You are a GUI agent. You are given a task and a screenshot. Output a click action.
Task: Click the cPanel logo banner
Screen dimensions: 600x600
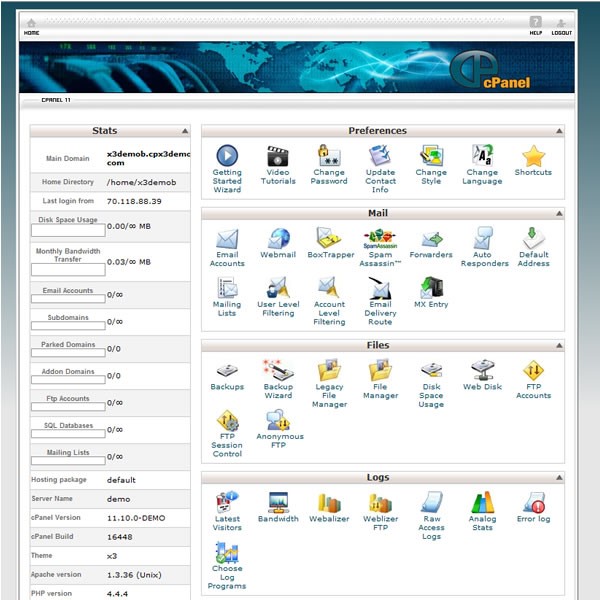(x=491, y=70)
